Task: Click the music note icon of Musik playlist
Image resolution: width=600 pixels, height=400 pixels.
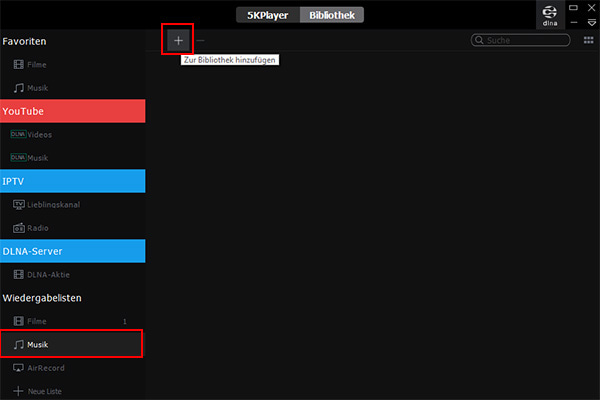Action: click(x=18, y=345)
